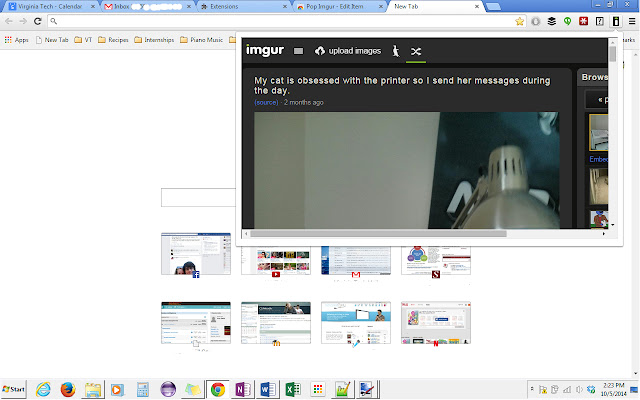Click the Windows Start button

pos(13,389)
